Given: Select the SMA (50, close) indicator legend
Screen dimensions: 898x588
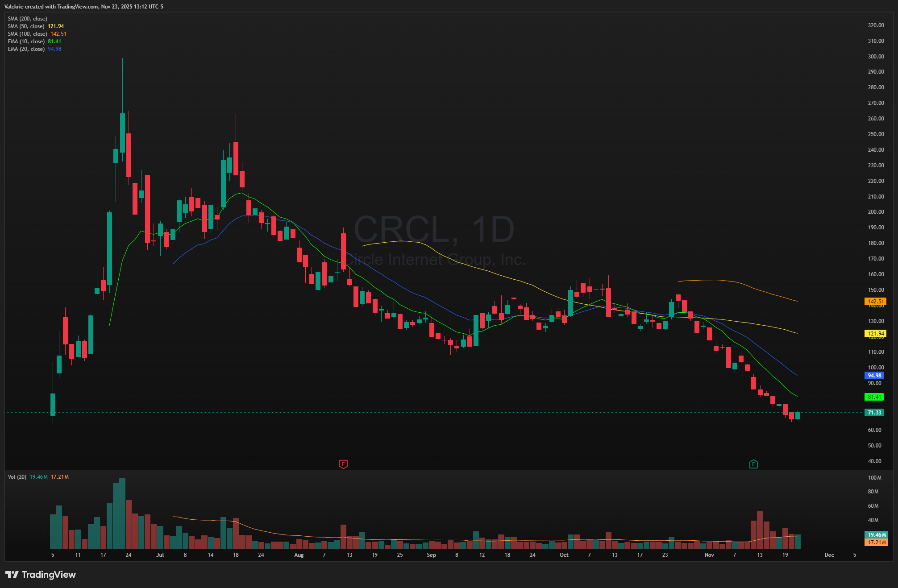Looking at the screenshot, I should click(26, 26).
